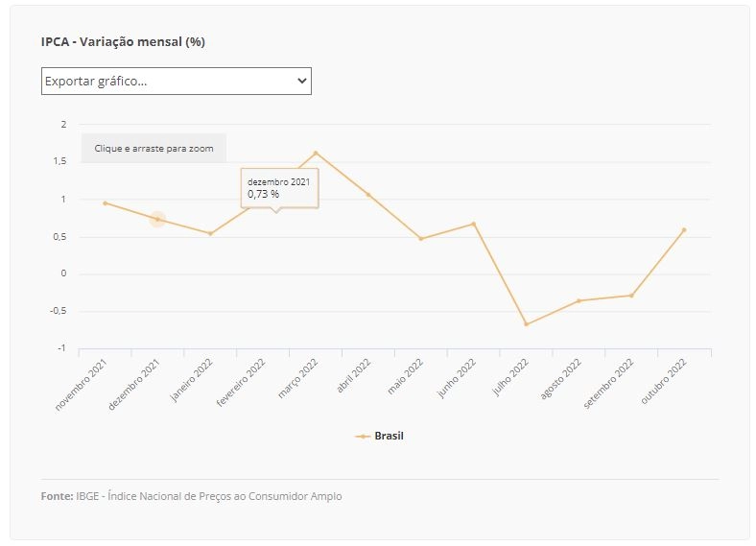
Task: Click the março 2022 peak data point
Action: tap(316, 153)
